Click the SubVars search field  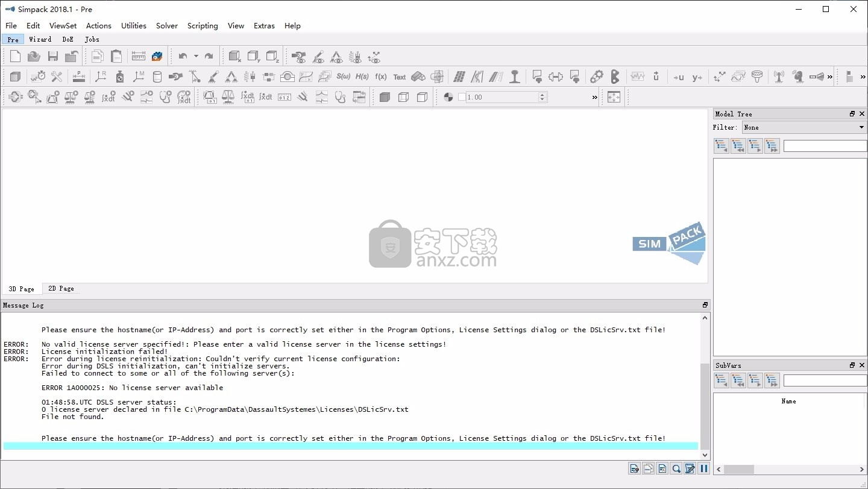[825, 380]
